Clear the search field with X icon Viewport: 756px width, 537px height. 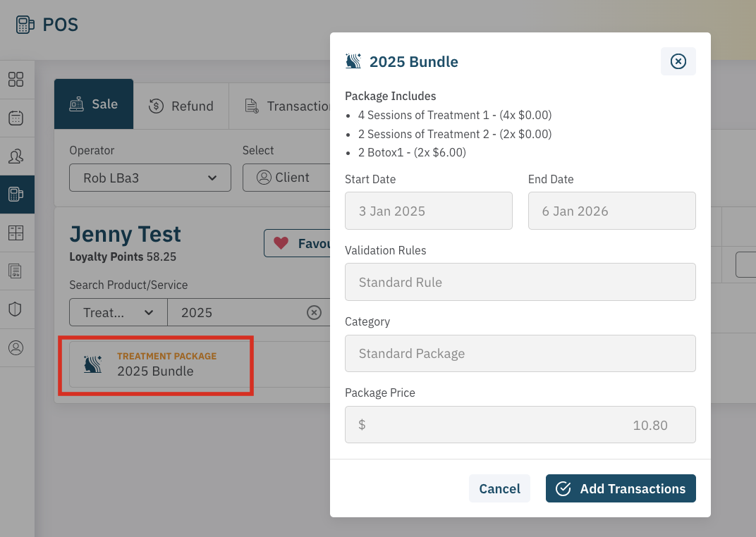[x=314, y=312]
